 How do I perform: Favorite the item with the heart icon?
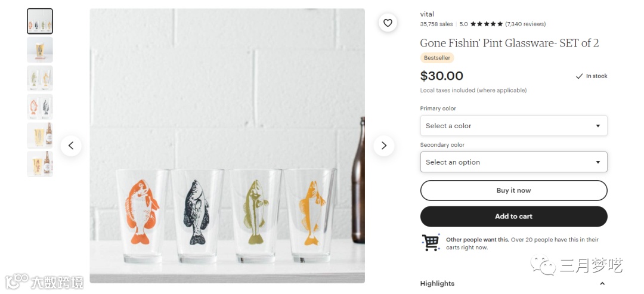(388, 23)
